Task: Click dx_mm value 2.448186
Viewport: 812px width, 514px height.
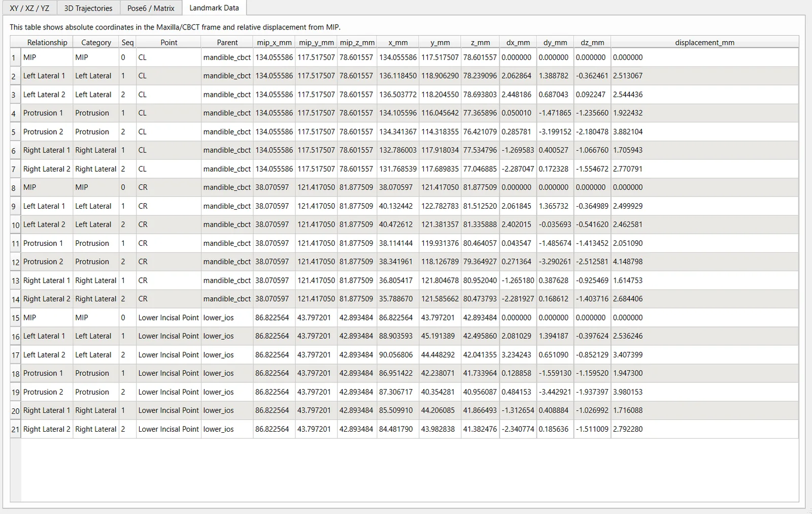Action: tap(518, 94)
